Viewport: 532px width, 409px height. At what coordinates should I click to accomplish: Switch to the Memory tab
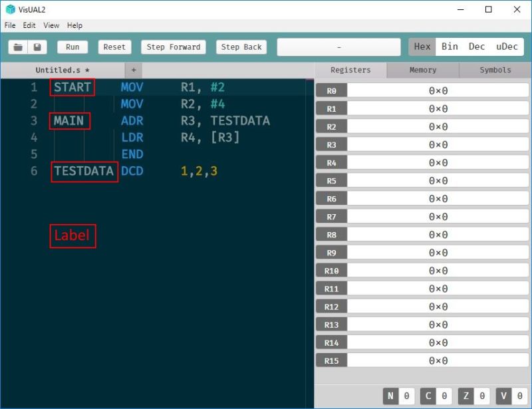422,70
